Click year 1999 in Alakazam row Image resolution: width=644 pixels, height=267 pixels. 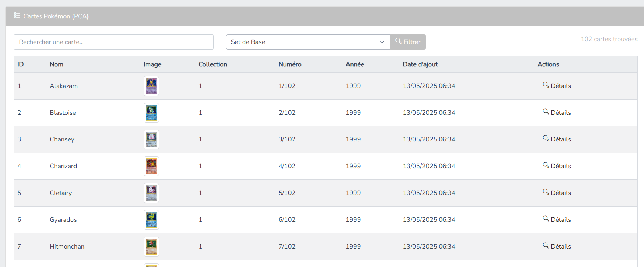(x=353, y=86)
